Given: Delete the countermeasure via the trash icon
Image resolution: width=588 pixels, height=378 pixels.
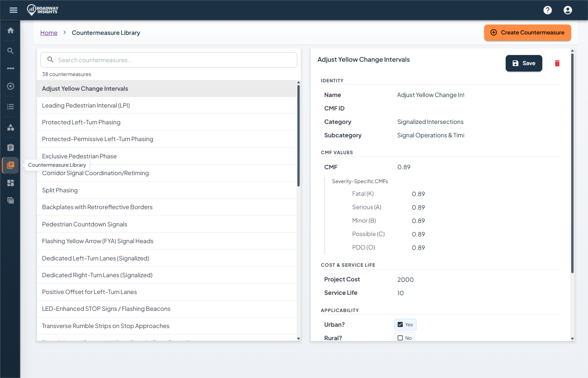Looking at the screenshot, I should click(x=557, y=63).
